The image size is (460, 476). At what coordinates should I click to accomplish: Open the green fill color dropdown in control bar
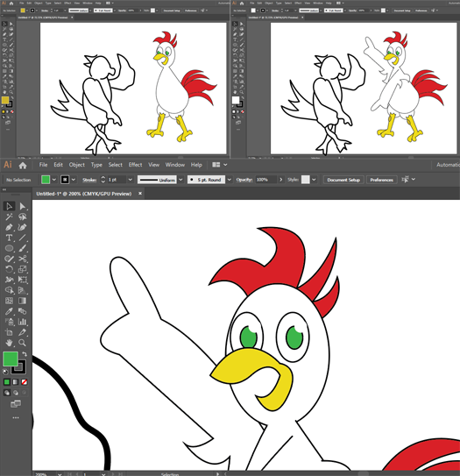click(54, 180)
